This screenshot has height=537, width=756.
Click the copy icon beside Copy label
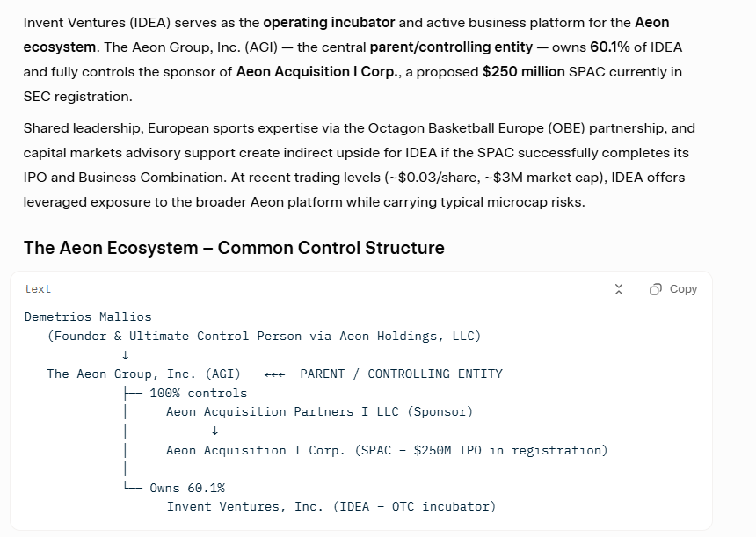click(655, 289)
